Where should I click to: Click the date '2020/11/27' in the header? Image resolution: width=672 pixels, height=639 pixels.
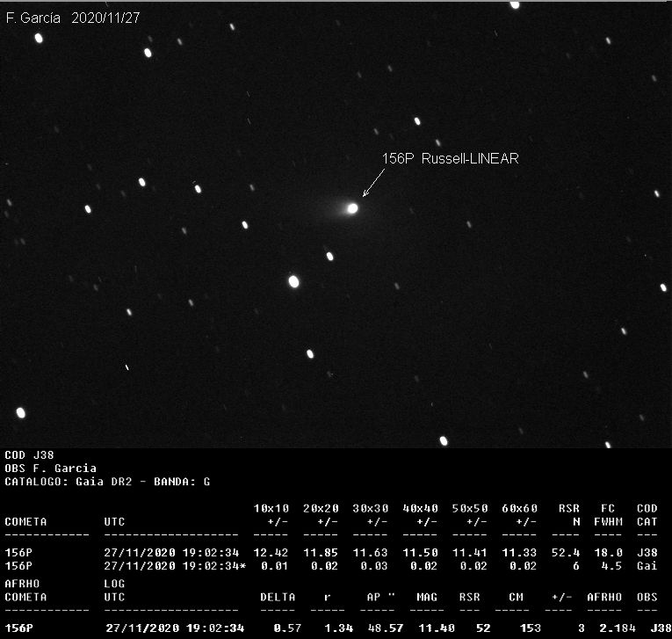pos(105,18)
